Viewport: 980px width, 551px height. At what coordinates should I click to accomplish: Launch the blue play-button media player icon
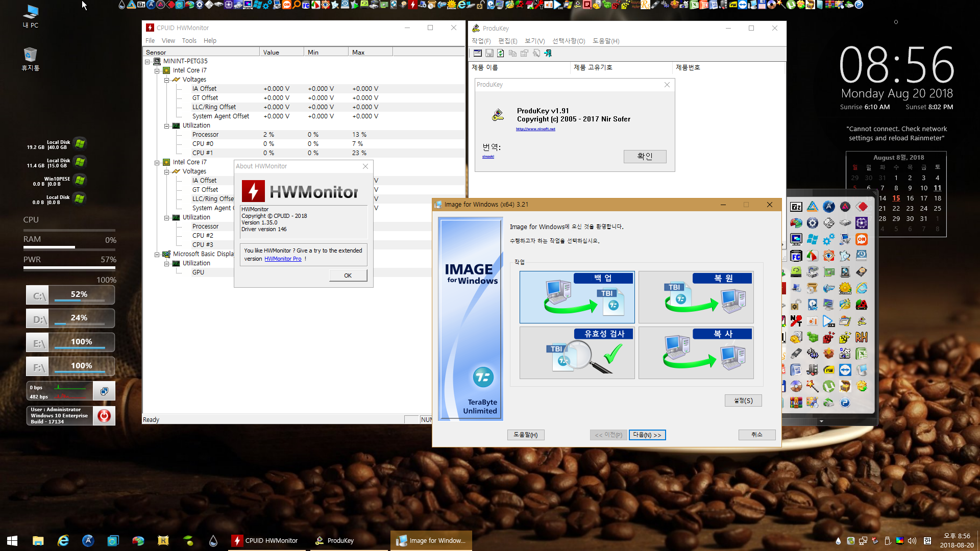tap(829, 321)
